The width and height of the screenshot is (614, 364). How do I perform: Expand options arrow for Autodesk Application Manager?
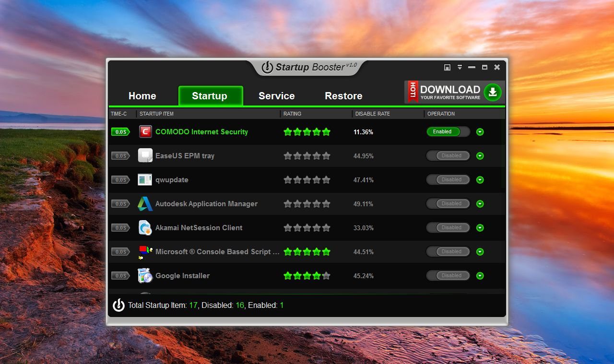coord(480,204)
